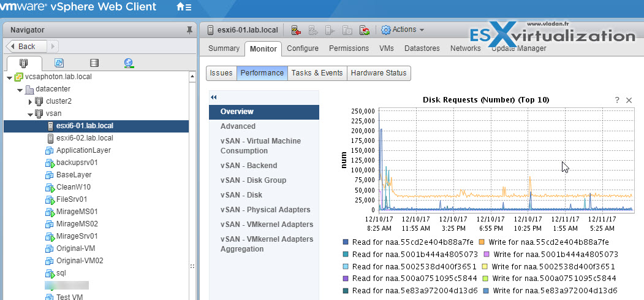Click the exit maintenance mode icon

click(x=313, y=30)
